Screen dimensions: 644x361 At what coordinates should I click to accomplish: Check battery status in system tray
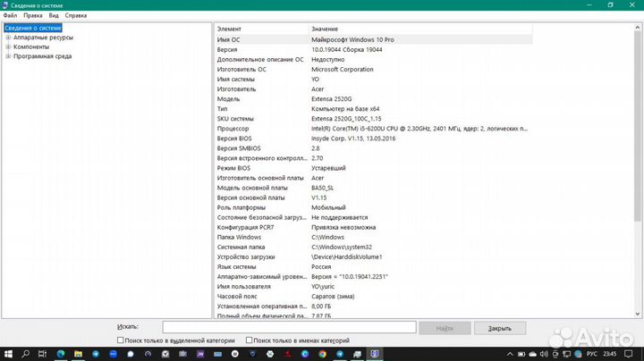(521, 354)
